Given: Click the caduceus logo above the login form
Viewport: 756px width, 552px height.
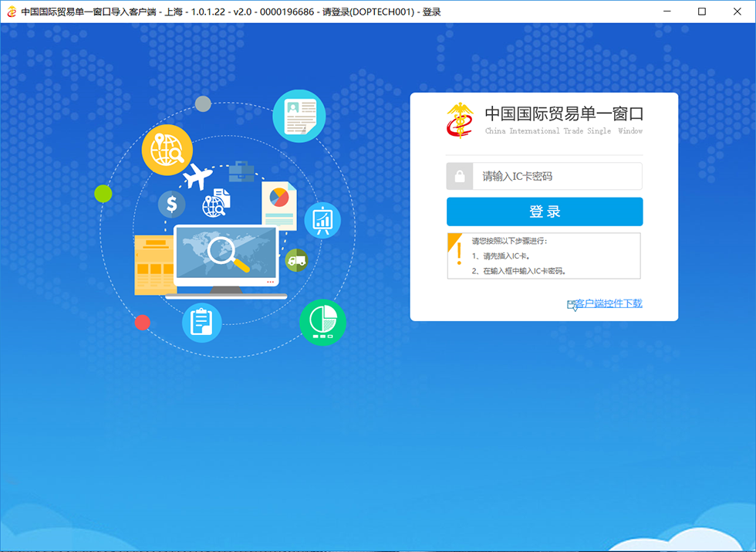Looking at the screenshot, I should click(x=460, y=120).
